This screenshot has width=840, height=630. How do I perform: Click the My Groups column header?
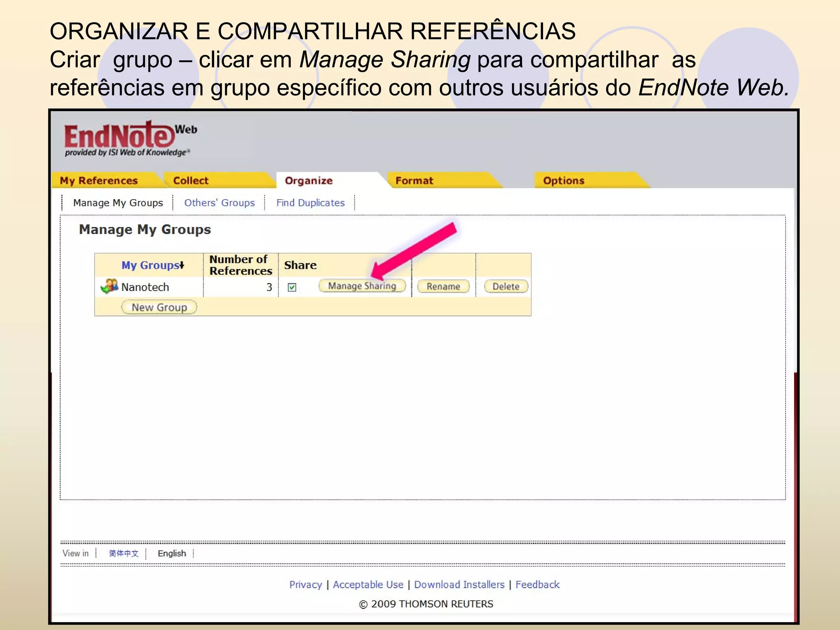150,265
